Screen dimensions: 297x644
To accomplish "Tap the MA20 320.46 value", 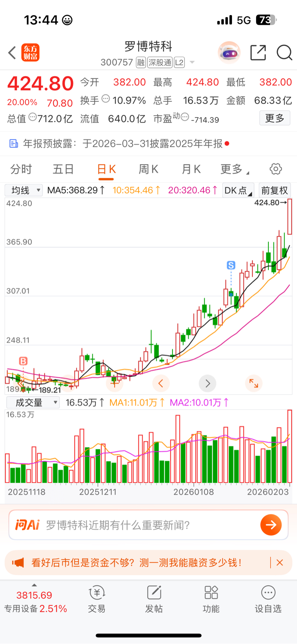I will click(x=193, y=190).
